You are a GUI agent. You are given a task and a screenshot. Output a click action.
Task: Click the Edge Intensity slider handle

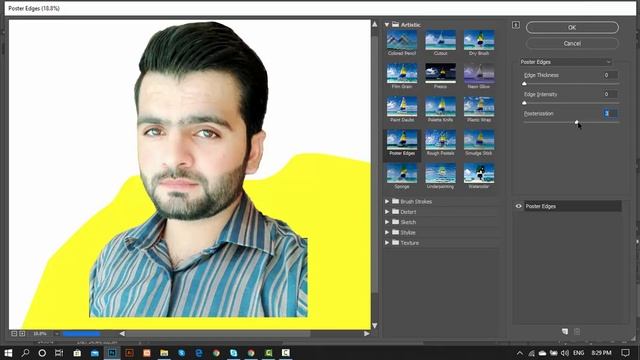click(x=524, y=103)
